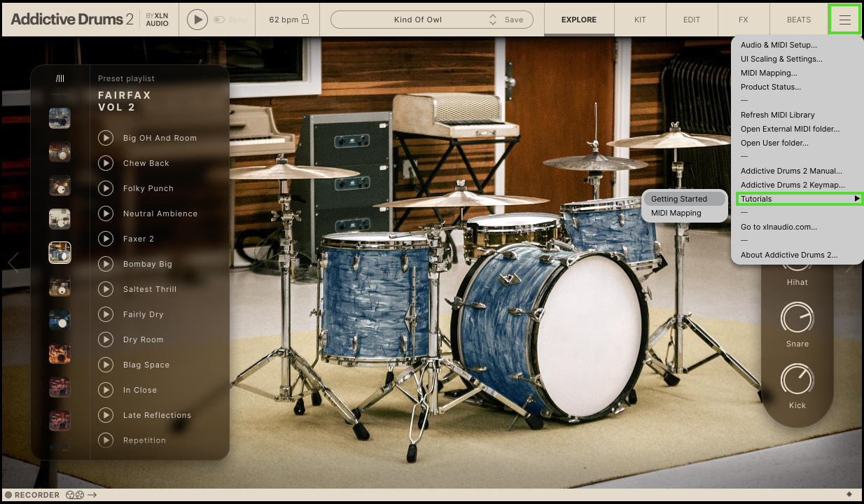Expand the Tutorials submenu

click(x=799, y=199)
